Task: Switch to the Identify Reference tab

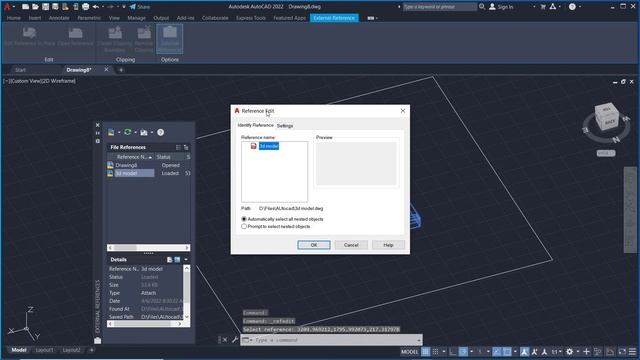Action: point(255,125)
